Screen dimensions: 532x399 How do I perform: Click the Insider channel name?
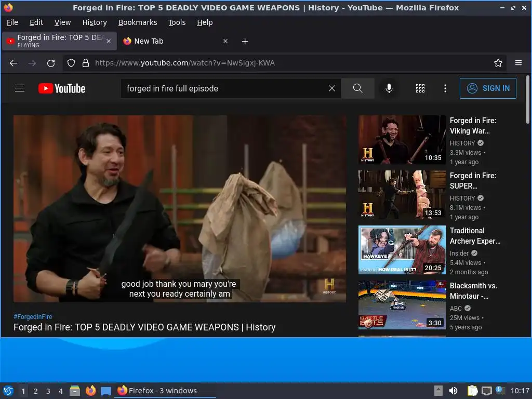(459, 253)
